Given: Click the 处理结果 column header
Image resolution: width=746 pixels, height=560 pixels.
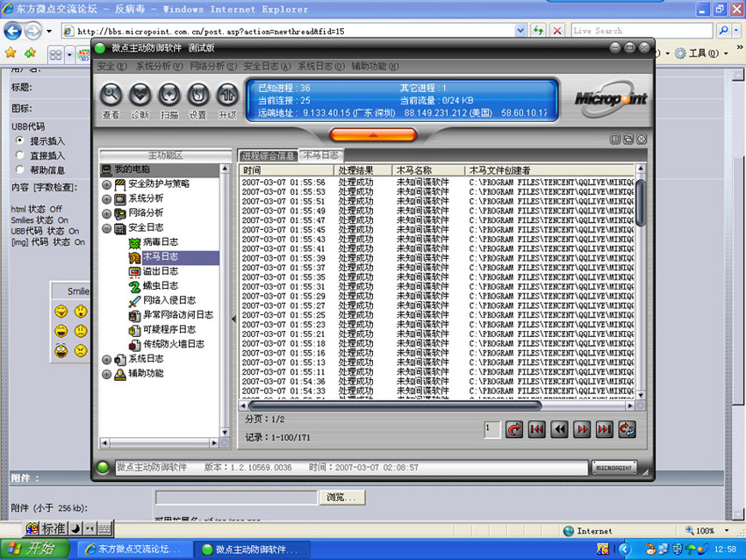Looking at the screenshot, I should click(363, 170).
